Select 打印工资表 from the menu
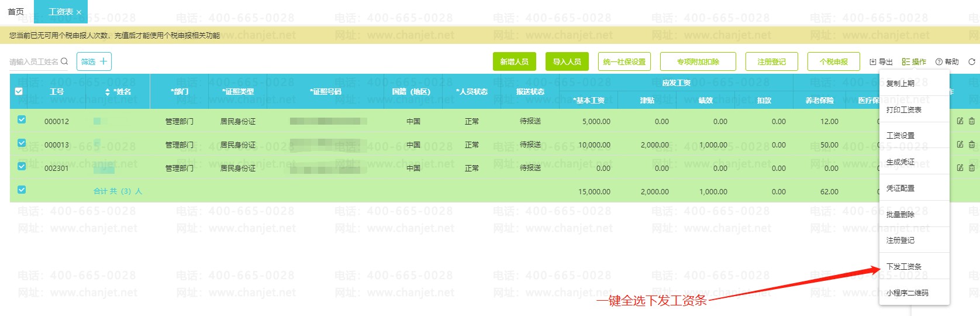 [x=915, y=109]
